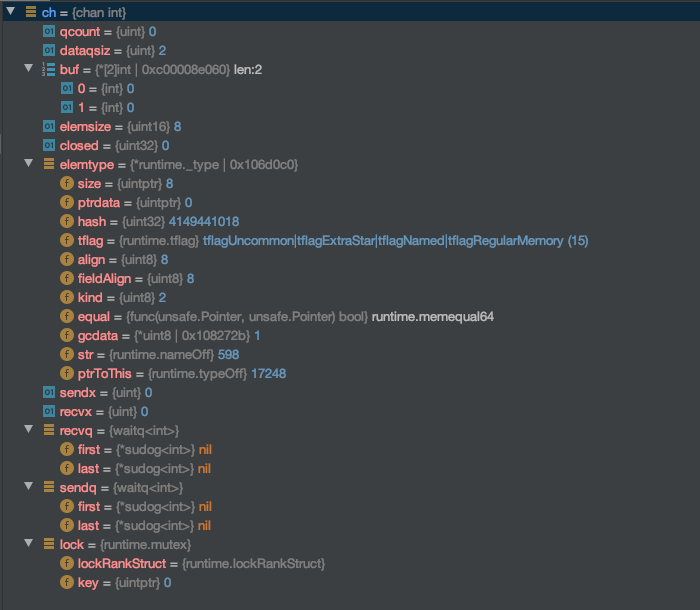Screen dimensions: 700x610
Task: Click the hash field icon
Action: (67, 221)
